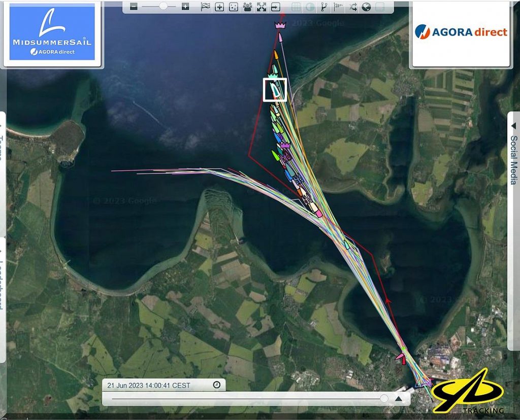Click the dotted square icon in toolbar
The image size is (520, 420).
point(233,7)
